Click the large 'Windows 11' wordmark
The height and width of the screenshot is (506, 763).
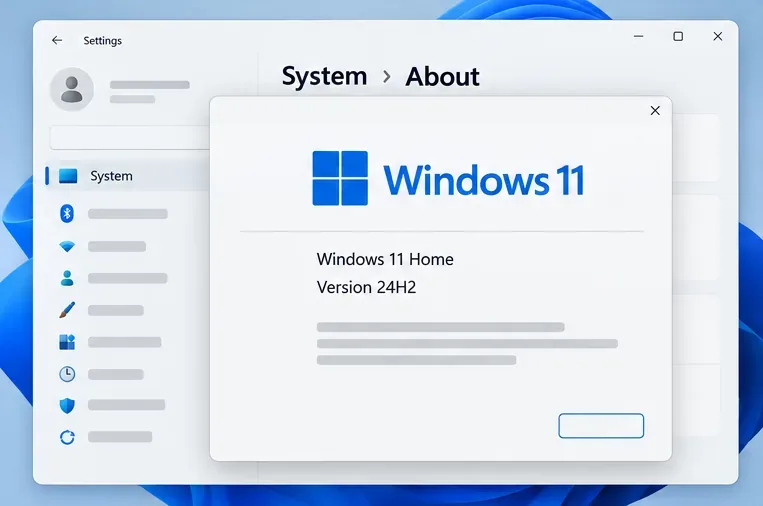click(484, 180)
